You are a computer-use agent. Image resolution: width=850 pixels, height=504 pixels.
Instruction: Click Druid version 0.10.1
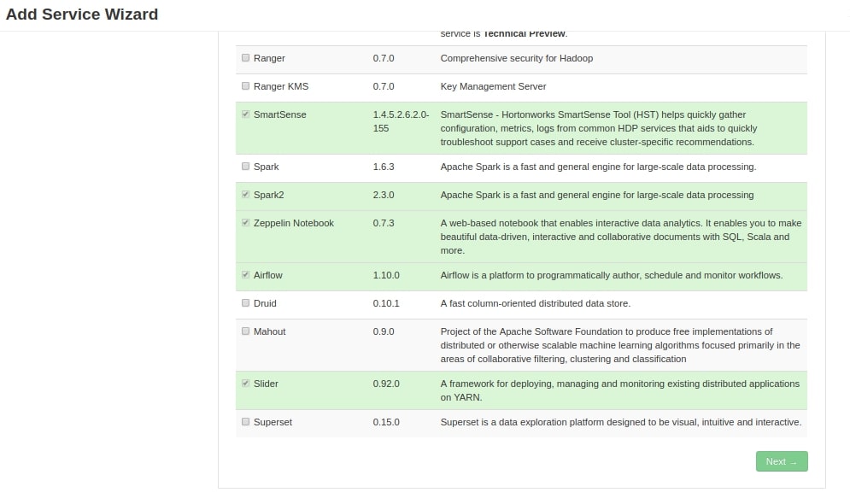point(386,303)
